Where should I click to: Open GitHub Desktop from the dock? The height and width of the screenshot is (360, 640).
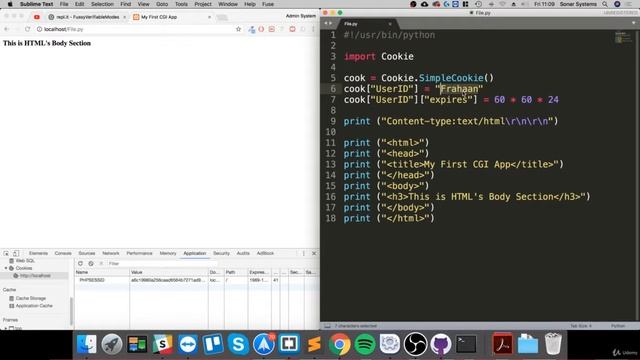click(441, 344)
